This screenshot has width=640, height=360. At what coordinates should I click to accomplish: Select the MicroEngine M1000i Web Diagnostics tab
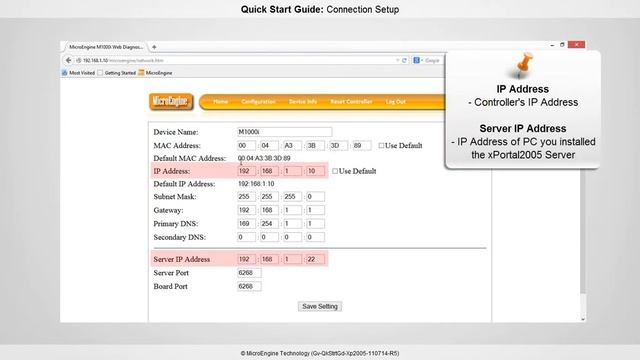click(x=105, y=47)
